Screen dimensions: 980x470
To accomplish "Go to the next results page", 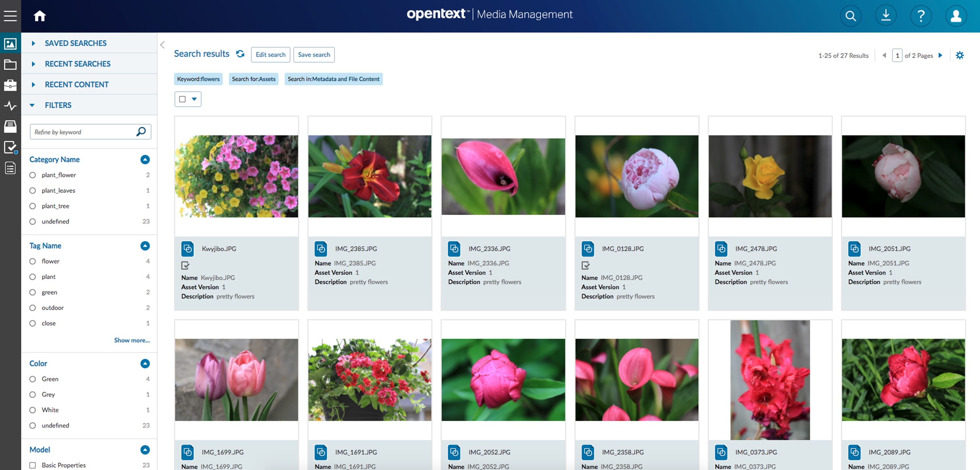I will tap(940, 55).
